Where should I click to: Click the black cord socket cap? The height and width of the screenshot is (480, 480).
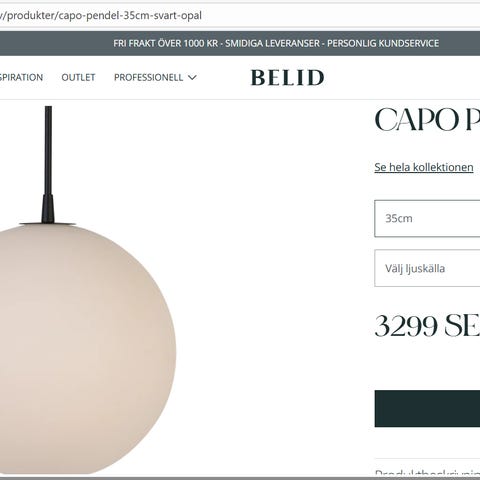[48, 209]
